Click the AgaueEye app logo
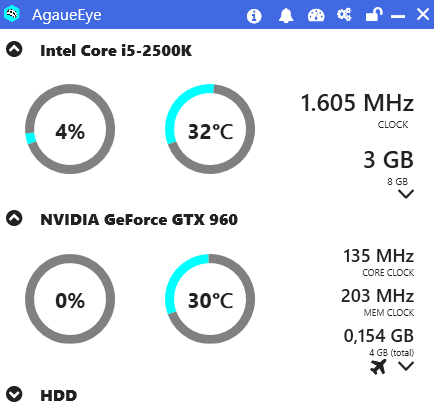 click(12, 14)
